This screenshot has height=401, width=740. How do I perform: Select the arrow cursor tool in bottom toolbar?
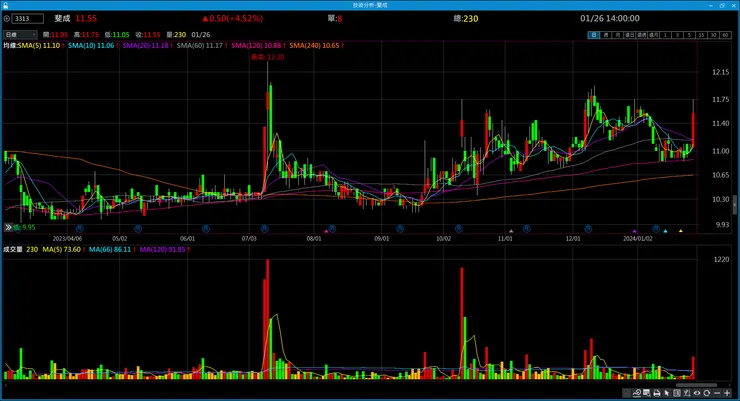pyautogui.click(x=666, y=393)
